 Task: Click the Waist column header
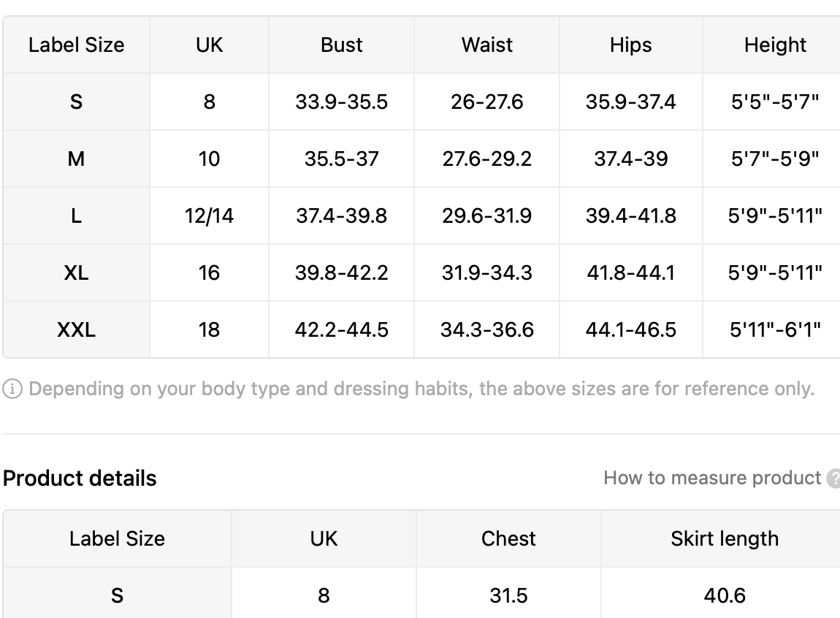(487, 45)
